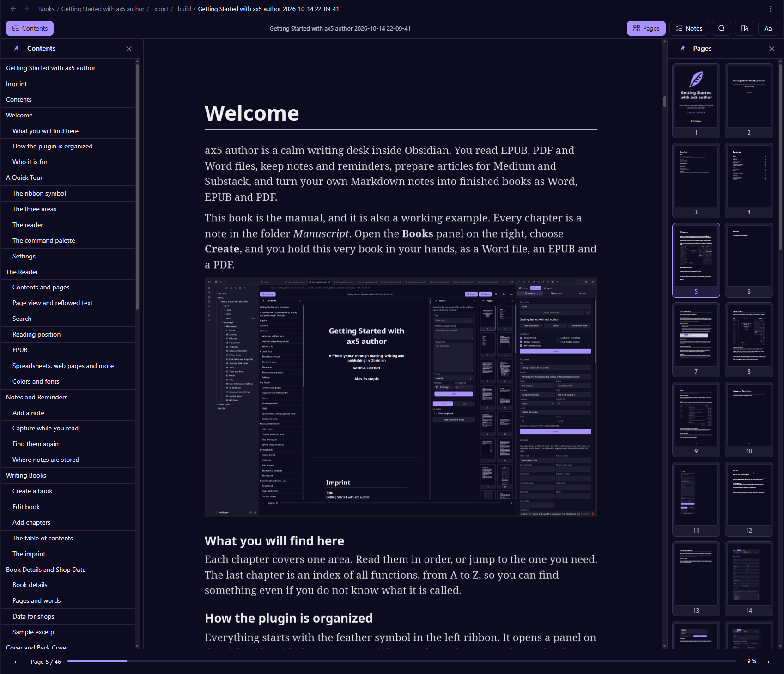The width and height of the screenshot is (784, 674).
Task: Open the search magnifier in the reader toolbar
Action: click(x=722, y=28)
